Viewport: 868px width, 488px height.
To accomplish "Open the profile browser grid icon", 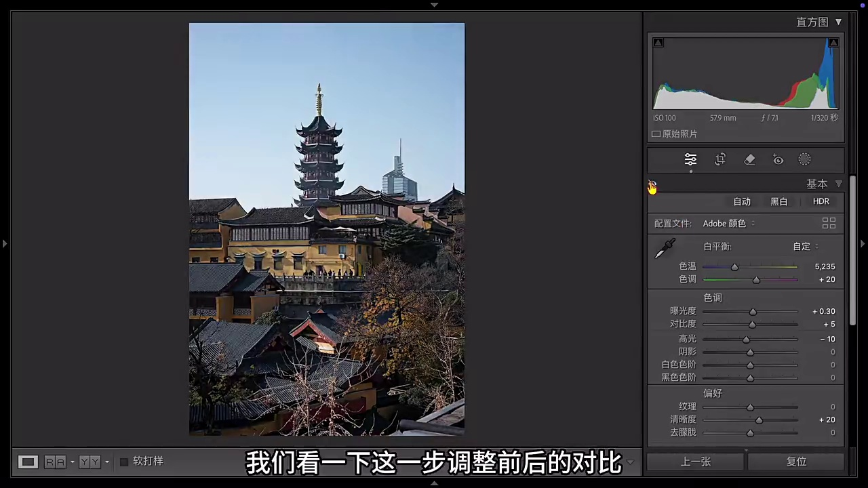I will point(829,223).
